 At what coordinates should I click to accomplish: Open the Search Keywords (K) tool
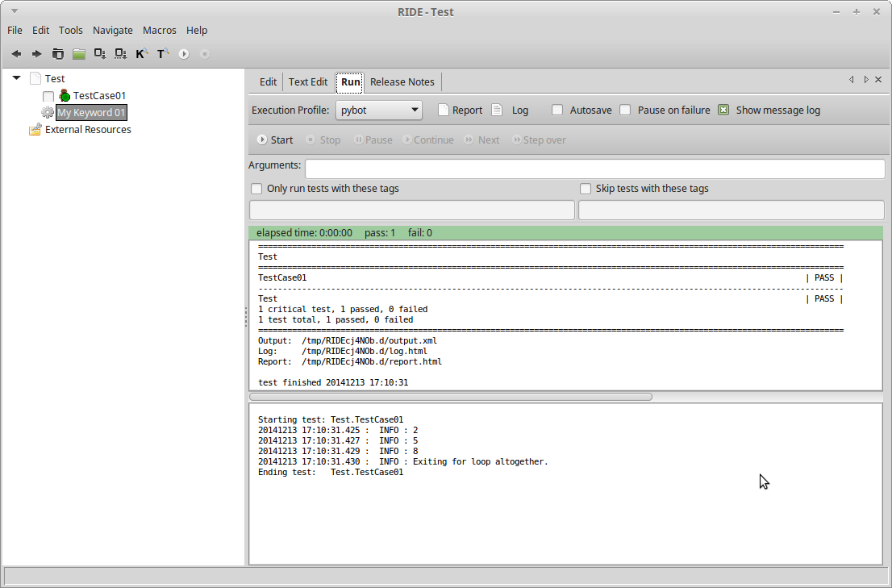[142, 54]
